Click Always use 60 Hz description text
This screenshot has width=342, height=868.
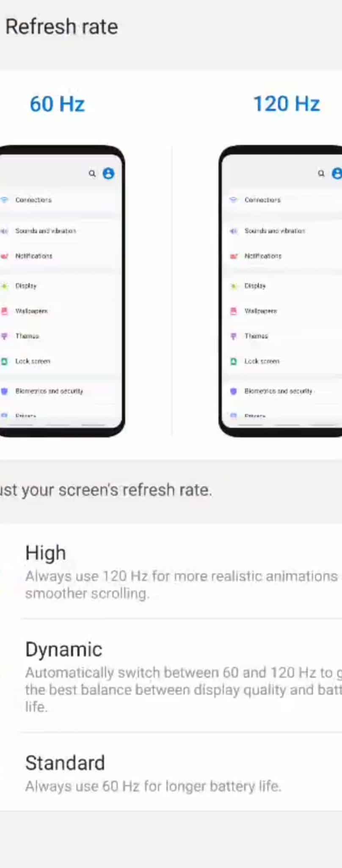(x=153, y=787)
